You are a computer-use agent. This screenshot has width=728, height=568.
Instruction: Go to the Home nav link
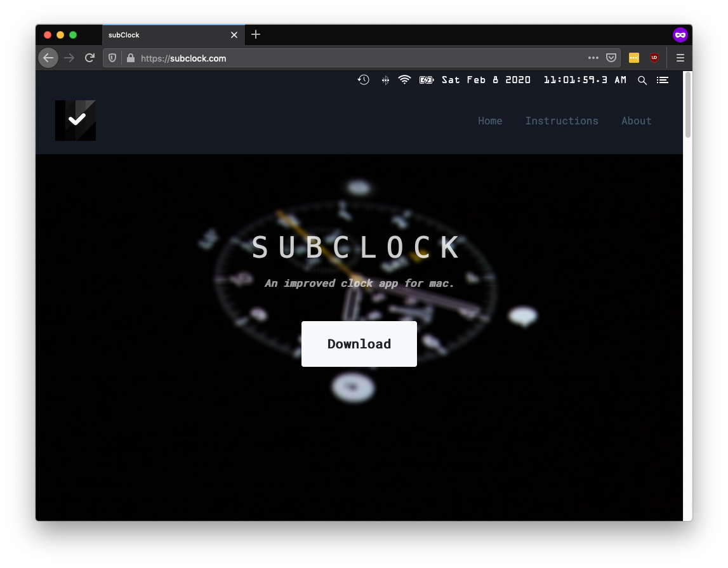click(x=490, y=121)
